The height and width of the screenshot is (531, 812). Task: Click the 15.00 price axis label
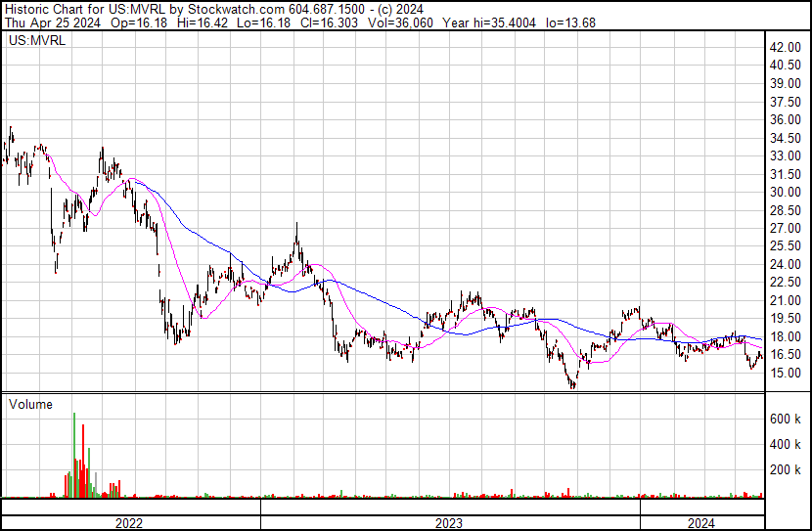(786, 373)
